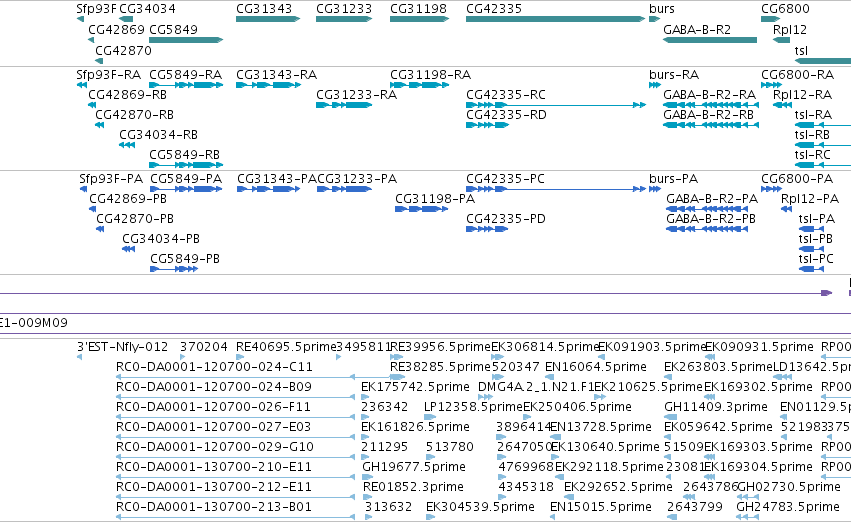Open transcript CG31198-RA label
Screen dimensions: 851x522
tap(430, 74)
